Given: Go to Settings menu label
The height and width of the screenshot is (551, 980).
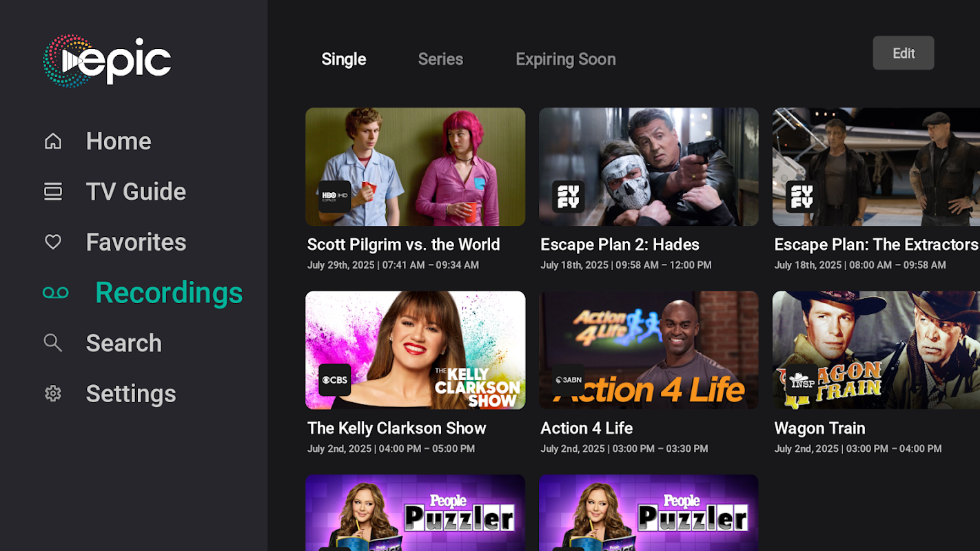Looking at the screenshot, I should click(x=131, y=393).
